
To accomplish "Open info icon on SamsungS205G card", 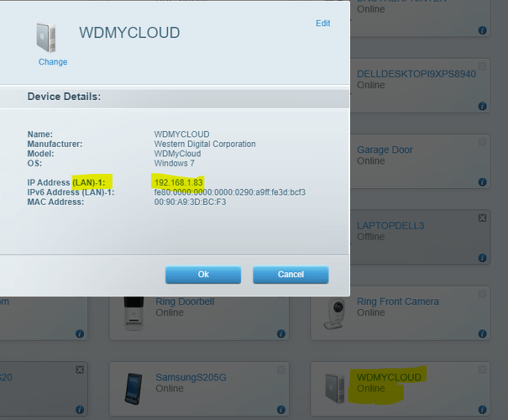I will (x=281, y=410).
